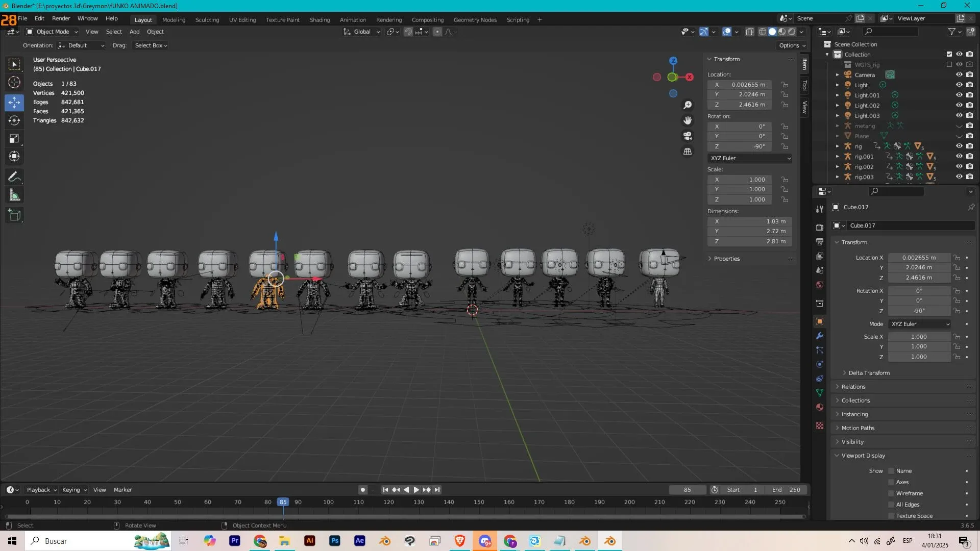The width and height of the screenshot is (980, 551).
Task: Select the Move tool
Action: (x=14, y=103)
